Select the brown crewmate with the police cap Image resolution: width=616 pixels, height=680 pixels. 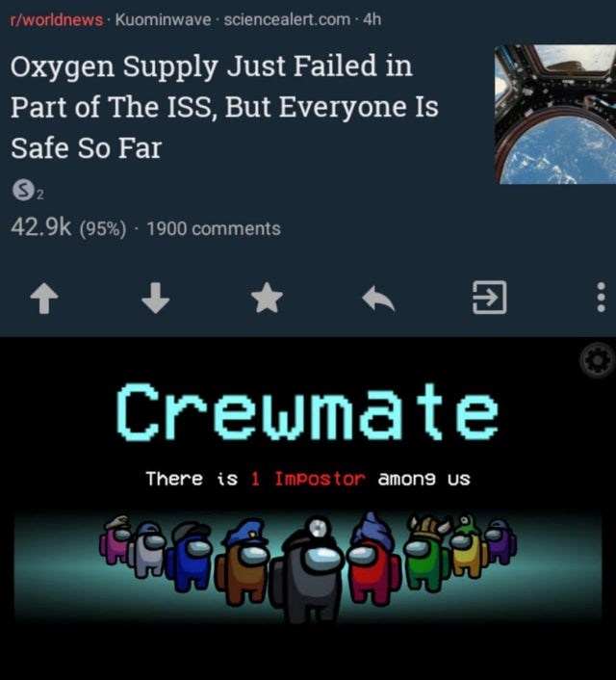point(243,562)
